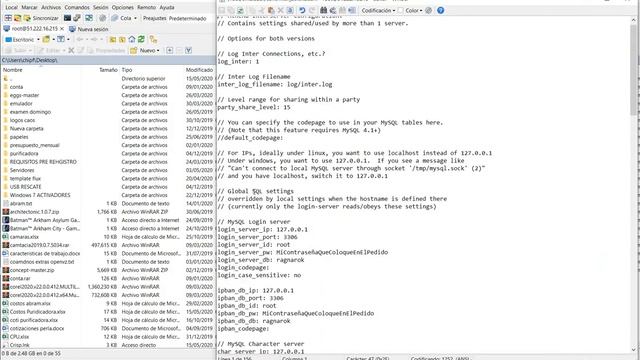Expand the Cola dropdown arrow
Screen dimensions: 640x360
[x=135, y=18]
